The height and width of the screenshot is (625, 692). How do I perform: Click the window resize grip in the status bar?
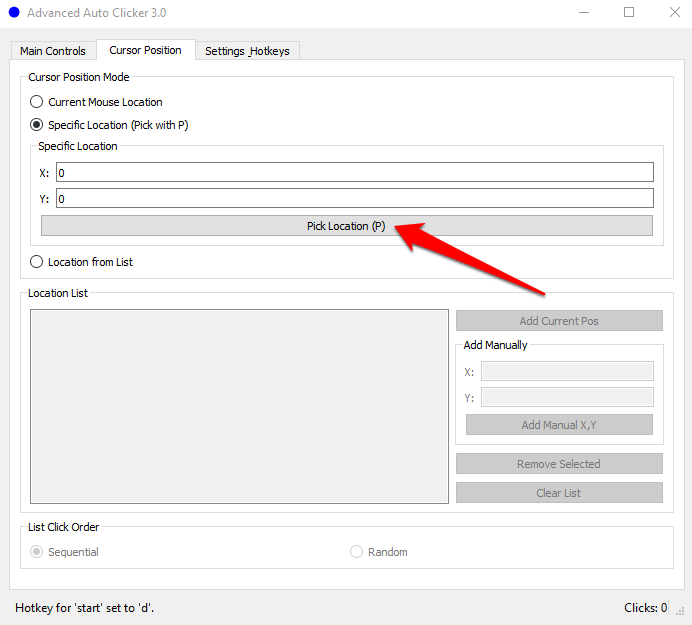(x=680, y=610)
